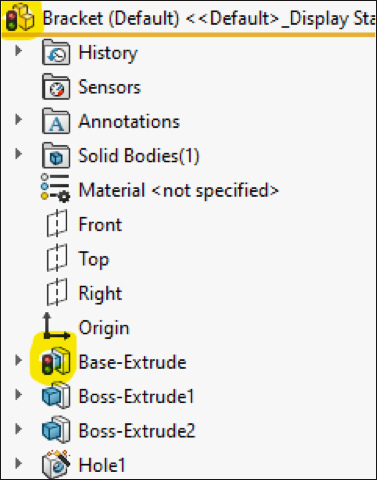Image resolution: width=377 pixels, height=480 pixels.
Task: Expand the Base-Extrude feature arrow
Action: [x=19, y=360]
